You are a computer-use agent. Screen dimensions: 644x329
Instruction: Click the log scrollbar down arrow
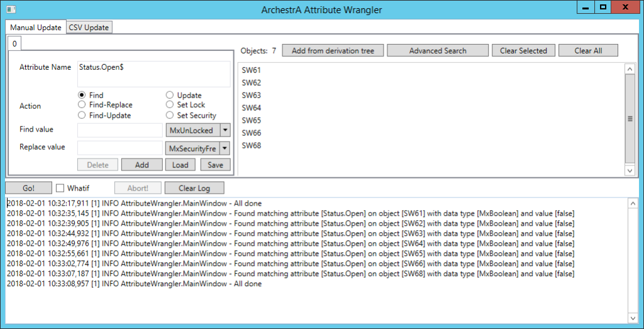pyautogui.click(x=633, y=318)
